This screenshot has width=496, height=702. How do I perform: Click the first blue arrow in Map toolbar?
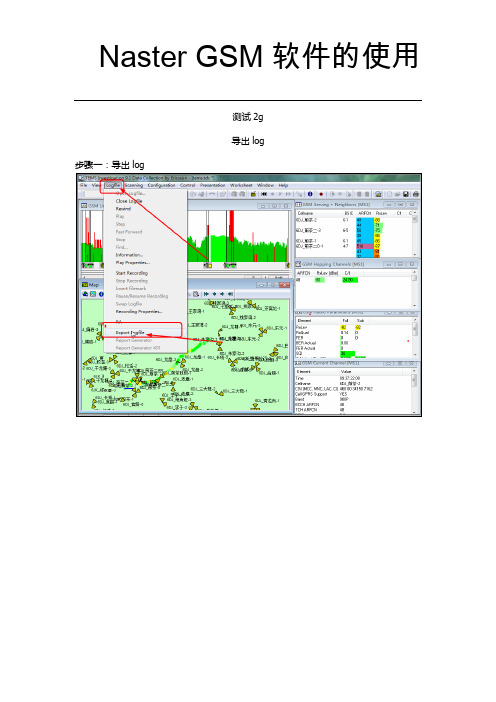coord(206,294)
